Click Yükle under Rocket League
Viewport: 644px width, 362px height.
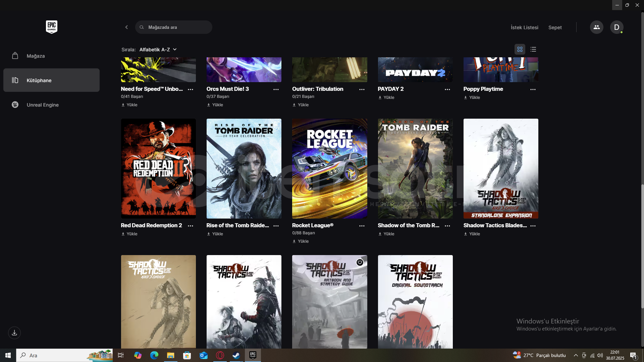coord(301,241)
